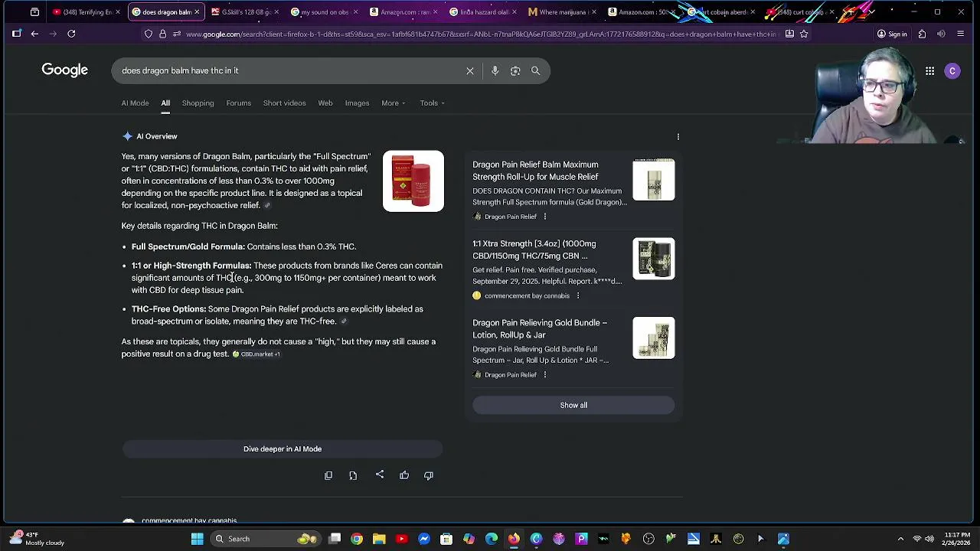Open options for commencement bay cannabis source
This screenshot has height=551, width=980.
point(578,295)
